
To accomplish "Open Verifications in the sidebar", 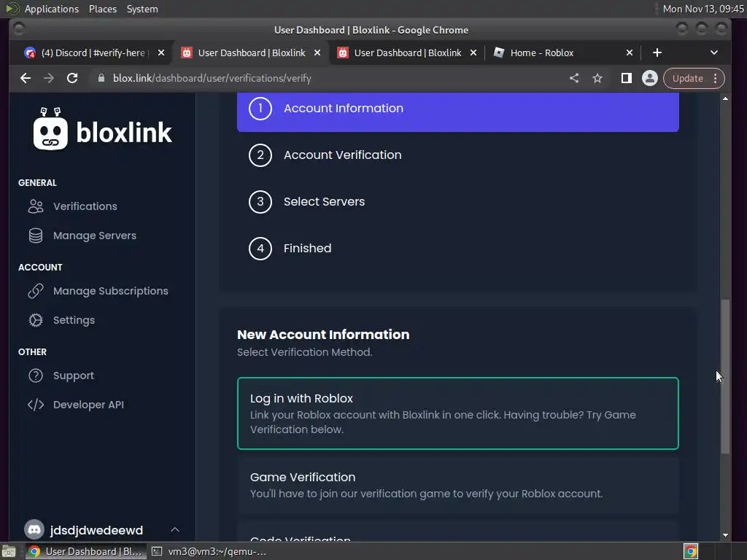I will (x=85, y=206).
